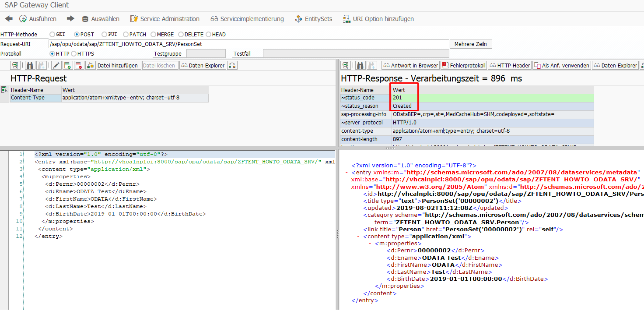
Task: Click the Request-URI input field
Action: 248,44
